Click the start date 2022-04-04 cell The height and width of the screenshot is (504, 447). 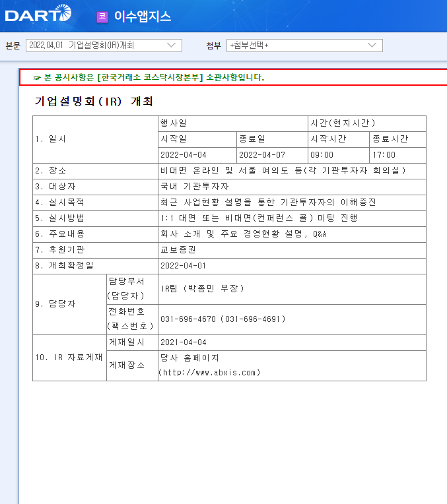[x=197, y=155]
